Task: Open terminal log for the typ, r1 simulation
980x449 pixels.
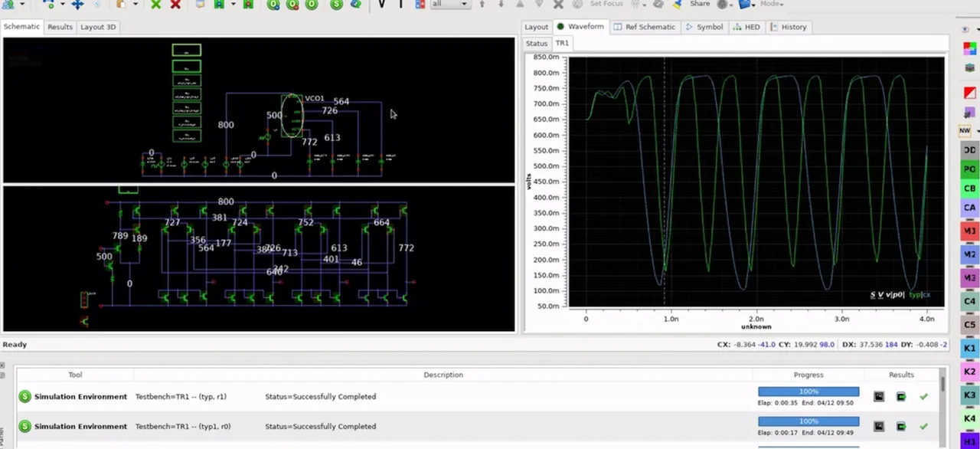Action: pyautogui.click(x=879, y=397)
